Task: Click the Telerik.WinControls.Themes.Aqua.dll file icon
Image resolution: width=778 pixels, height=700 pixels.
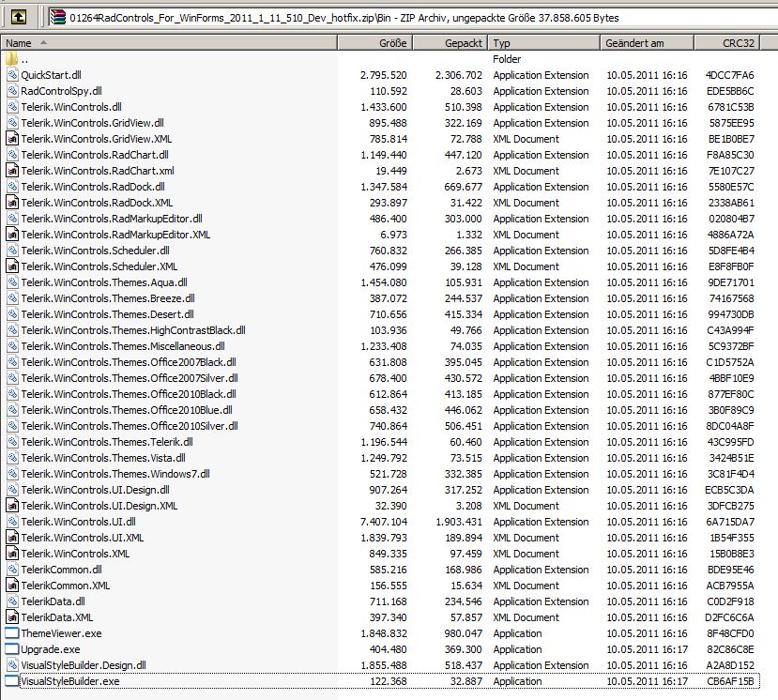Action: 12,282
